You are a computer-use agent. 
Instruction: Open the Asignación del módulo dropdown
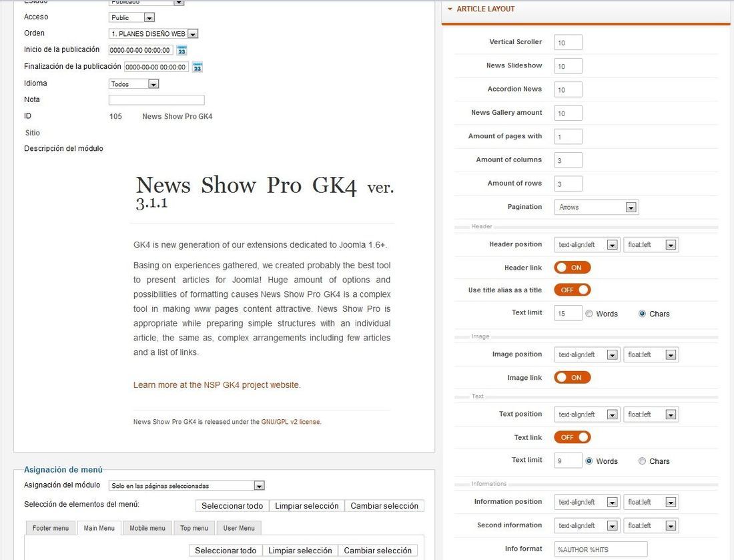coord(187,485)
